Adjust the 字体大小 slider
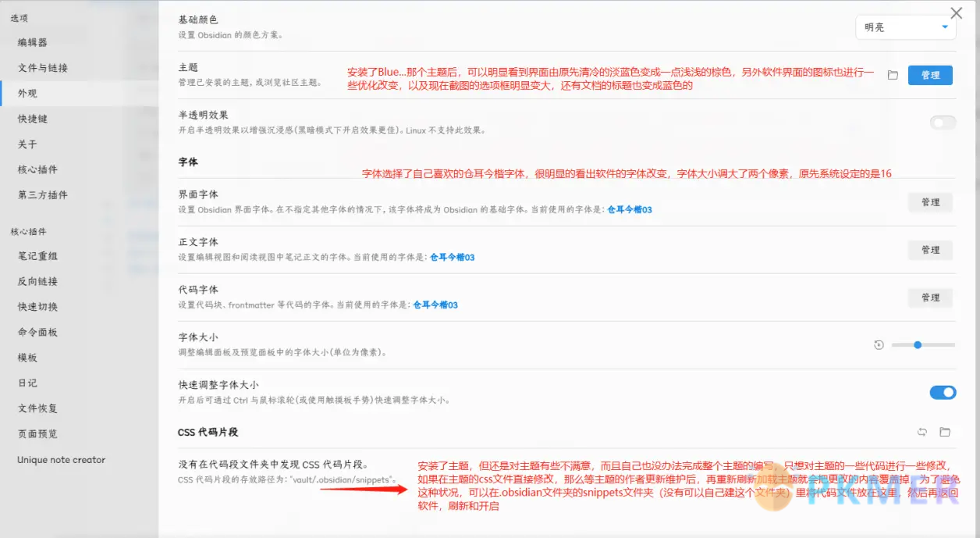Screen dimensions: 980x538 923,344
